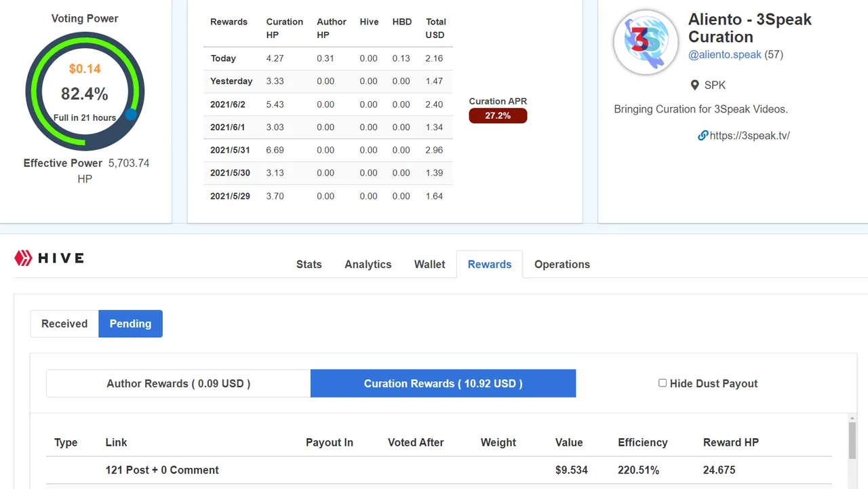The image size is (868, 489).
Task: Click Today's 4.27 curation HP value
Action: click(x=275, y=58)
